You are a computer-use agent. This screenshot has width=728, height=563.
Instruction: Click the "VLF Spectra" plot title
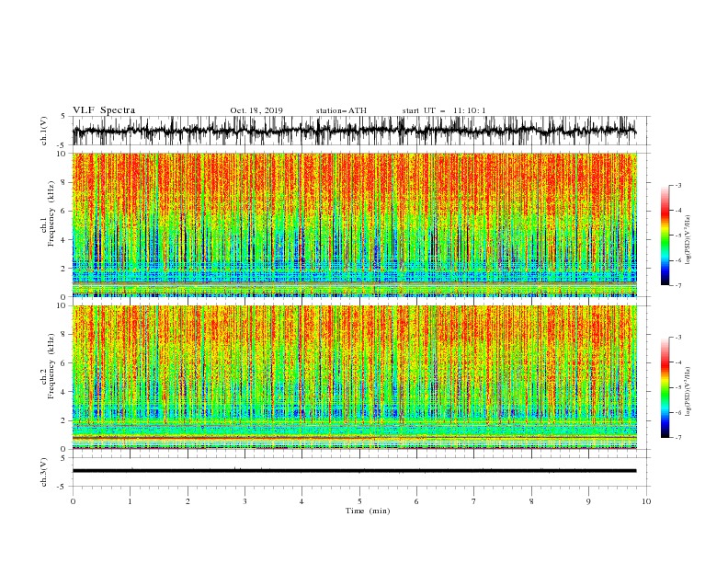click(x=104, y=110)
